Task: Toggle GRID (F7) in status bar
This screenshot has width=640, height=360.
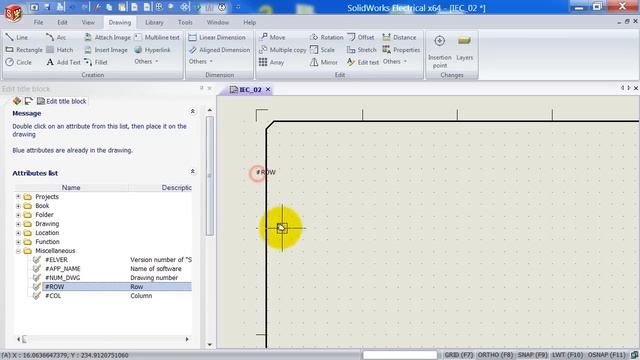Action: 458,355
